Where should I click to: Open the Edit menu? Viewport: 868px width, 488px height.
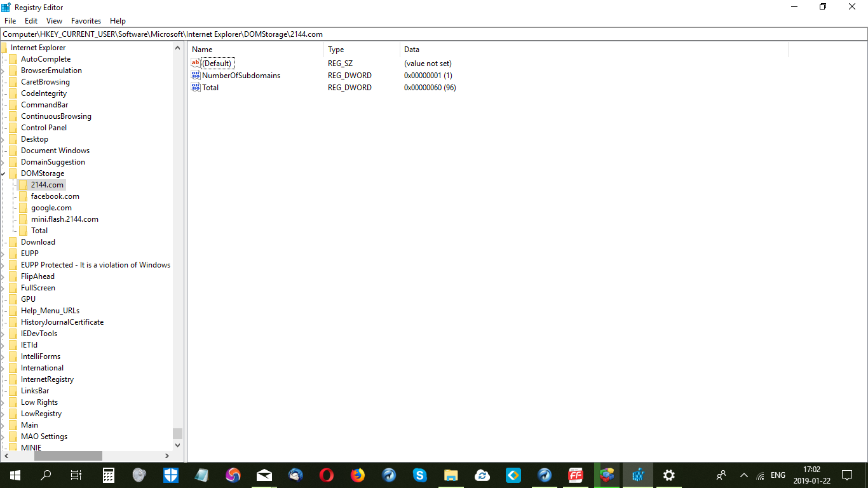point(31,21)
